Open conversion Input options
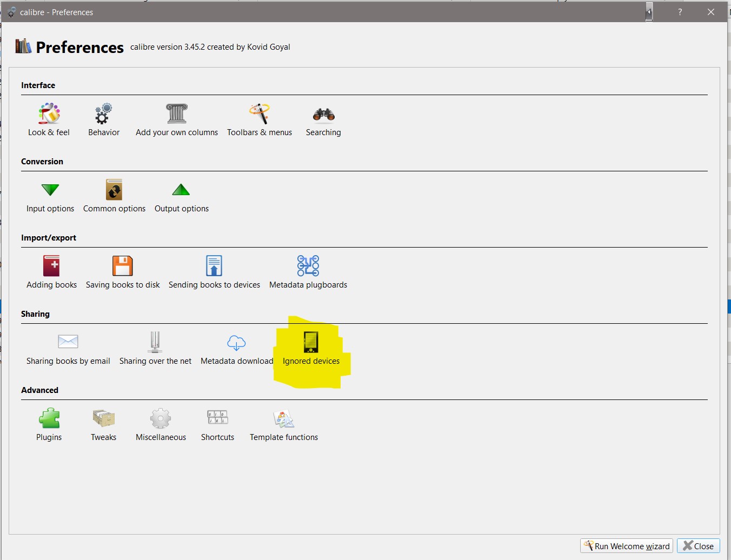The width and height of the screenshot is (731, 560). point(50,196)
